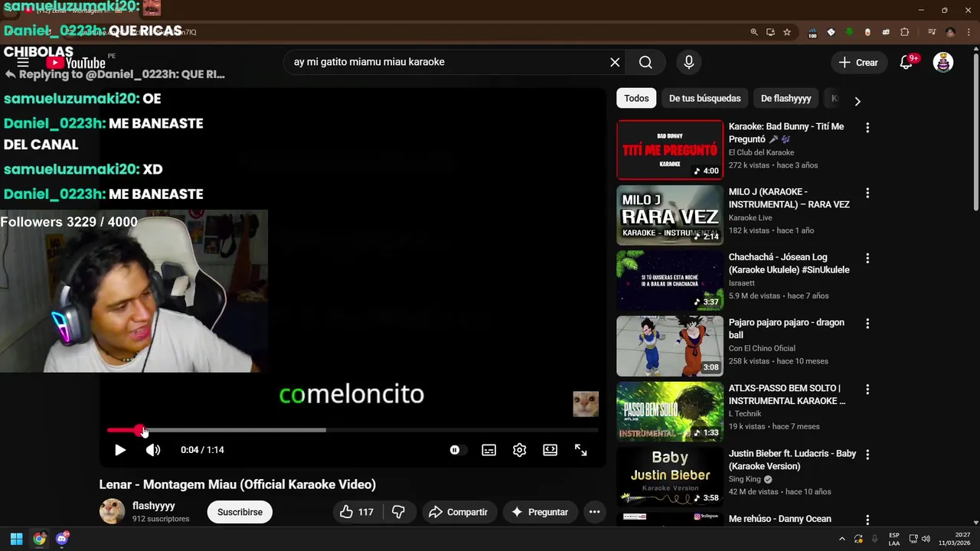
Task: Open options for MILO J Rara Vez
Action: (x=867, y=193)
